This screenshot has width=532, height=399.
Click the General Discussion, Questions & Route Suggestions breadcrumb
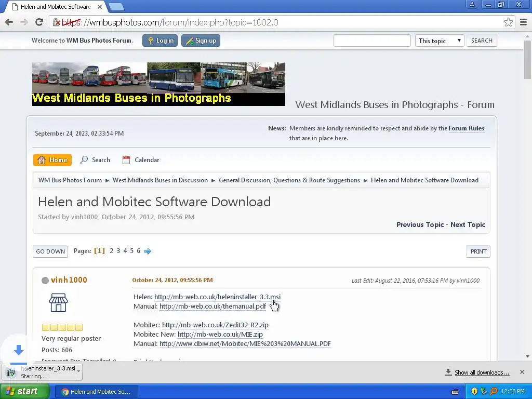(289, 180)
